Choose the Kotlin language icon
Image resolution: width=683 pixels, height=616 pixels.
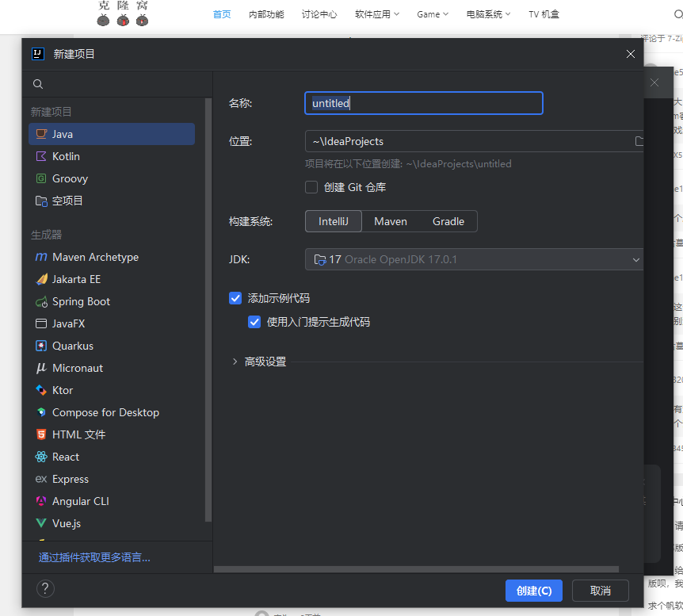coord(41,156)
